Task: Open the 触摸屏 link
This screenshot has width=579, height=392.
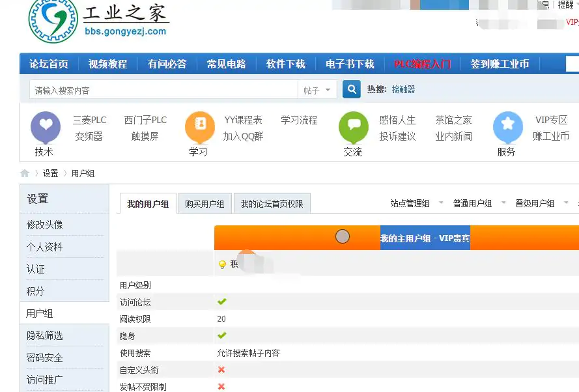Action: point(145,136)
